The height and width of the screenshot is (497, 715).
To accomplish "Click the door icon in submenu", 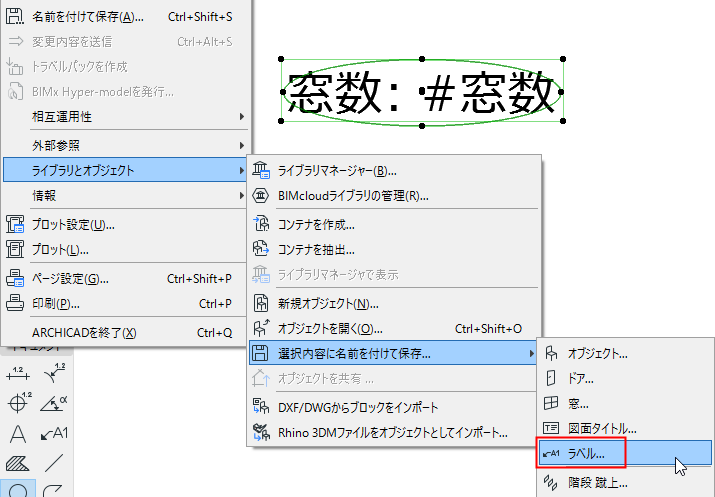I will [x=551, y=378].
